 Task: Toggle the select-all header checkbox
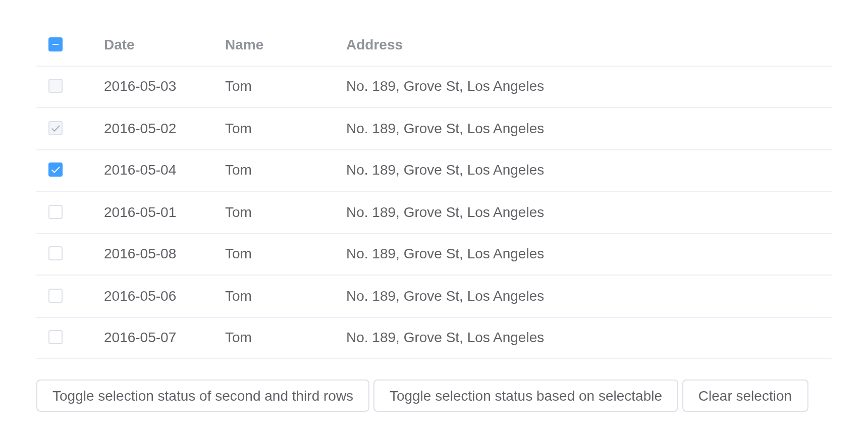coord(56,44)
